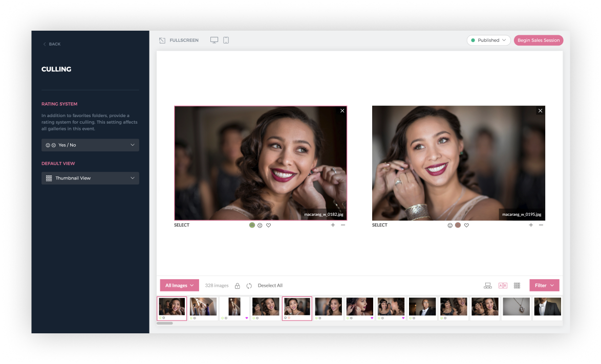Click the DEFAULT VIEW label
Screen dimensions: 601x364
(58, 164)
